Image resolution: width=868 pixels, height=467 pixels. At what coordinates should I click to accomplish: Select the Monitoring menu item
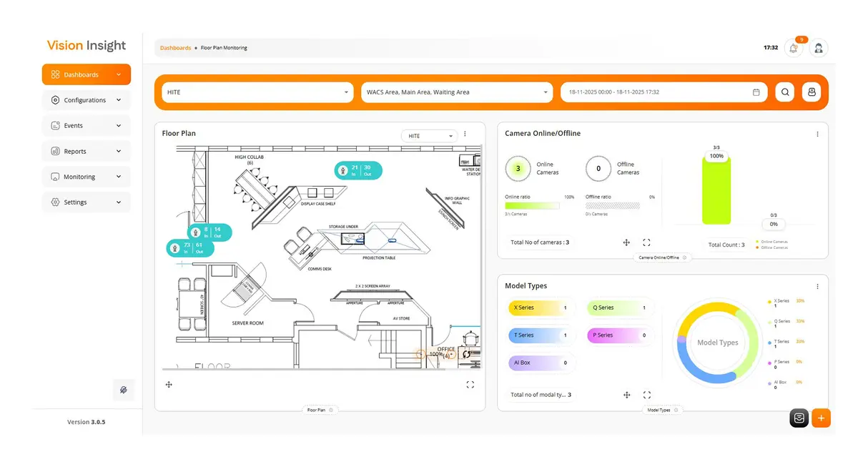(87, 177)
